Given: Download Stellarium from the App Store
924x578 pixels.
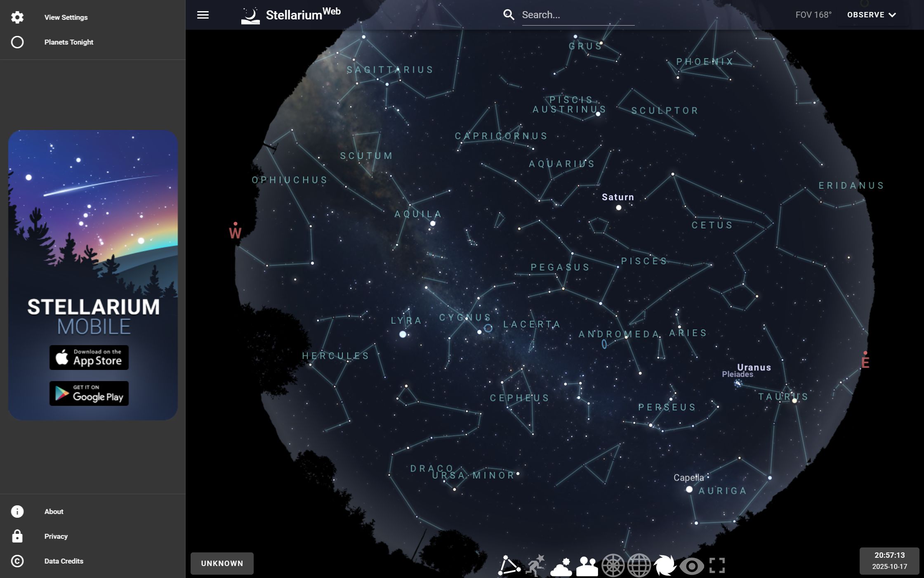Looking at the screenshot, I should [89, 357].
